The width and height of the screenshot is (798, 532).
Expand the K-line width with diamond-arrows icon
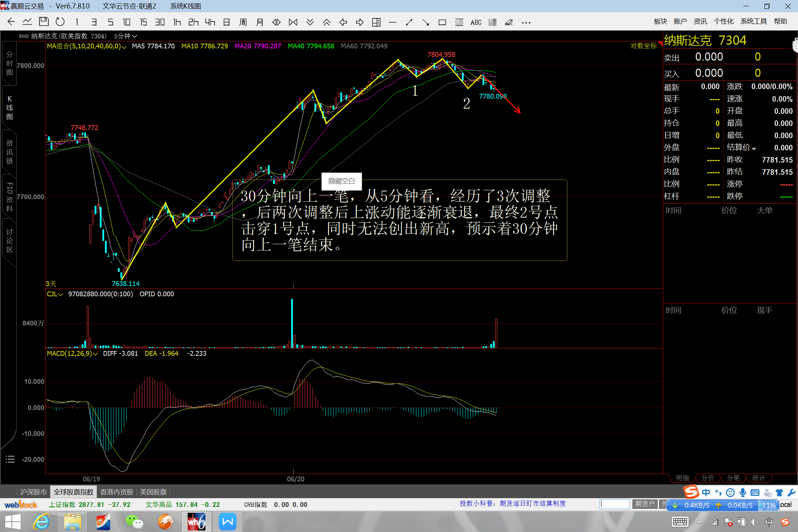(276, 22)
